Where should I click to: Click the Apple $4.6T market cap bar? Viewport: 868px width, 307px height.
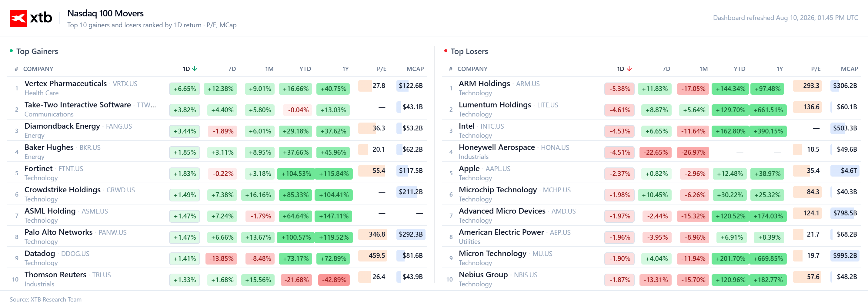pyautogui.click(x=844, y=170)
